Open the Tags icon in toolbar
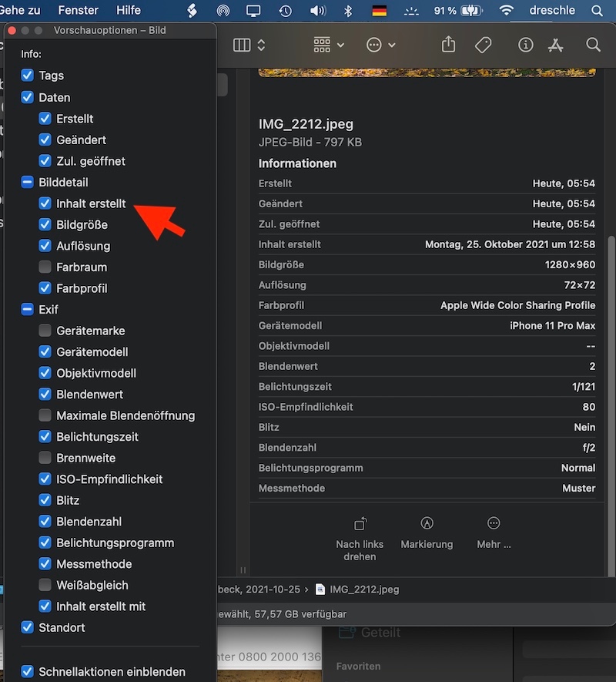 (x=484, y=45)
